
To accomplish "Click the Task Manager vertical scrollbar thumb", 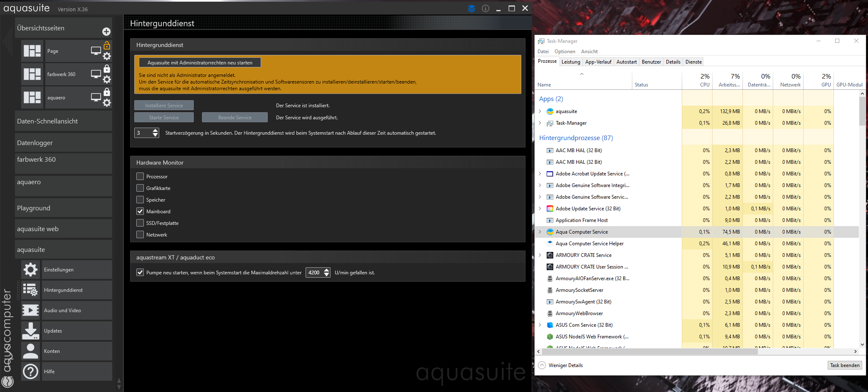I will point(862,111).
